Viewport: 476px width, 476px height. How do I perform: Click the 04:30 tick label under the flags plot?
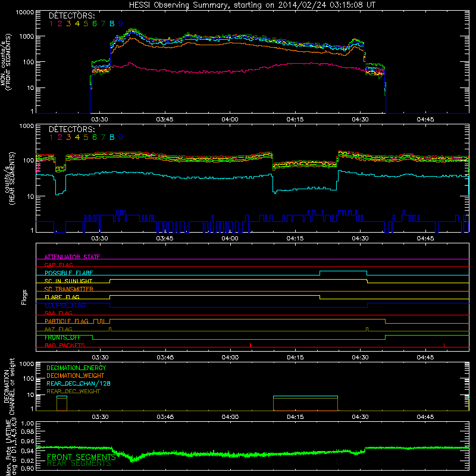[361, 358]
